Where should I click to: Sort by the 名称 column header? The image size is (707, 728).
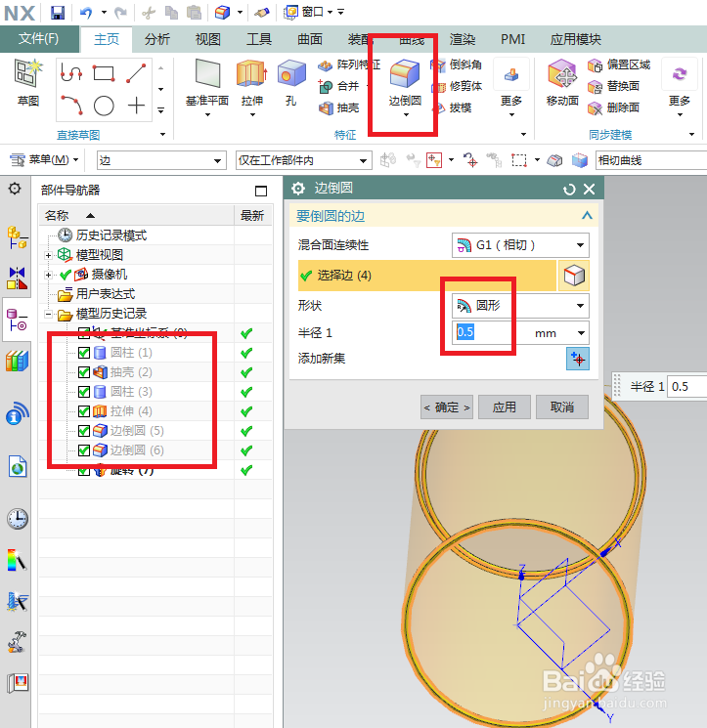tap(136, 215)
